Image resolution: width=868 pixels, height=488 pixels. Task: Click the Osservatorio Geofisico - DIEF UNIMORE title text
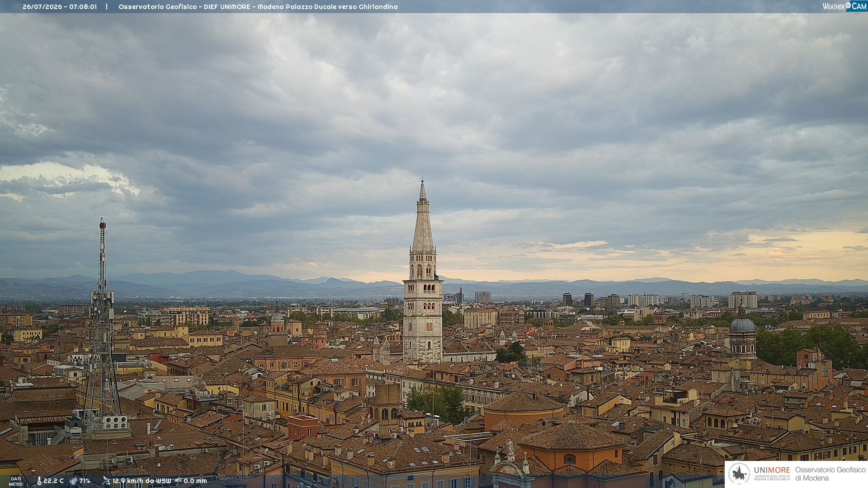click(x=258, y=7)
